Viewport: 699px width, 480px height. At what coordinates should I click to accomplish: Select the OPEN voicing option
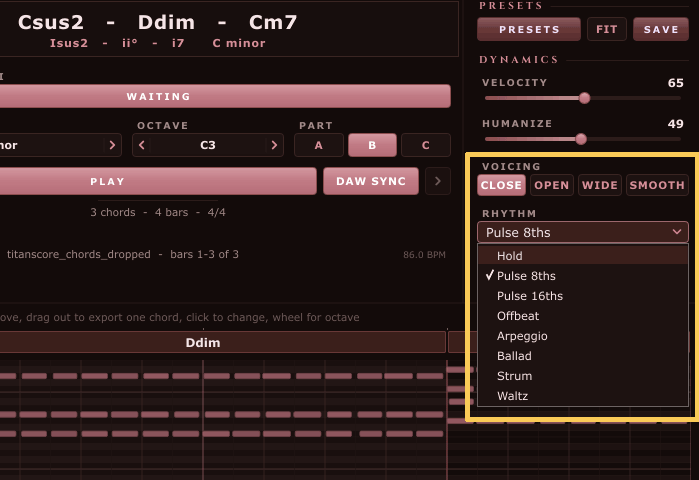[x=552, y=185]
